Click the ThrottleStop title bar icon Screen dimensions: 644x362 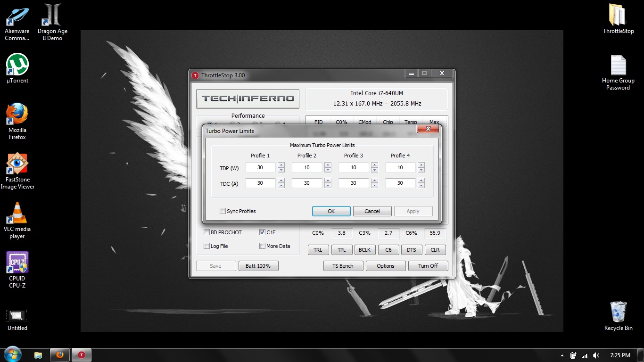tap(195, 75)
